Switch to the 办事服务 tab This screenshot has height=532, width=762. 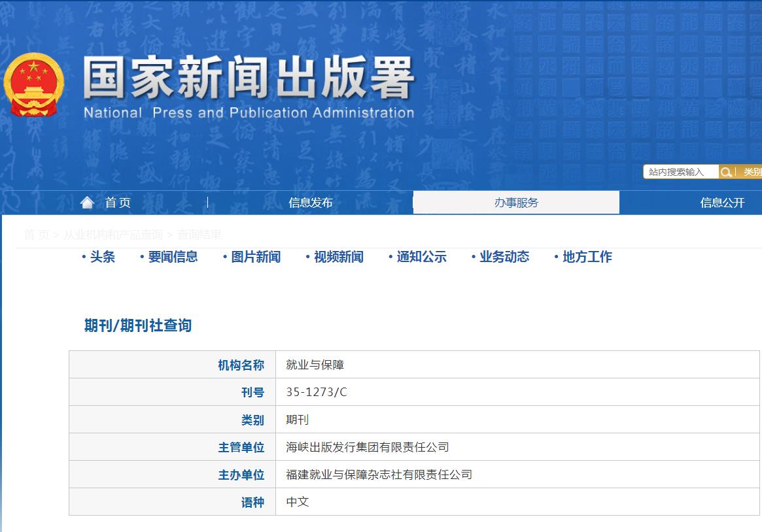click(x=515, y=202)
